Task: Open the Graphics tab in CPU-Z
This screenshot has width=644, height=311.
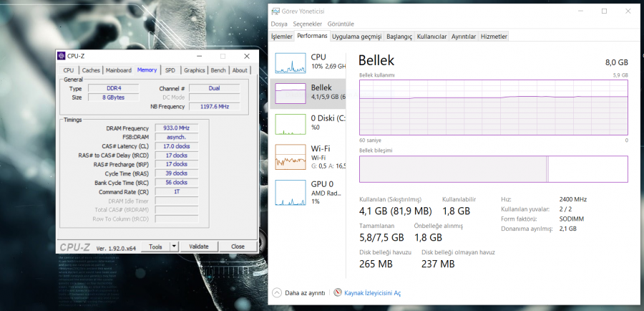Action: click(x=194, y=70)
